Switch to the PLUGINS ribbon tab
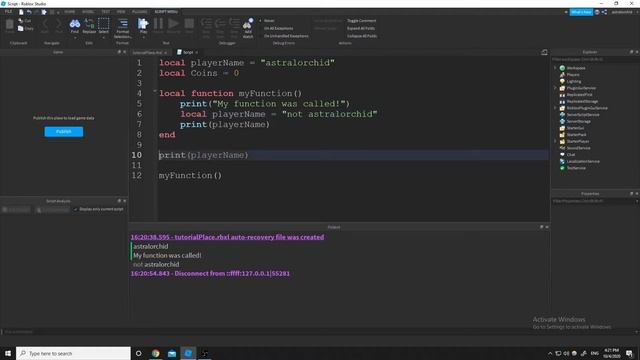This screenshot has height=360, width=640. 140,12
